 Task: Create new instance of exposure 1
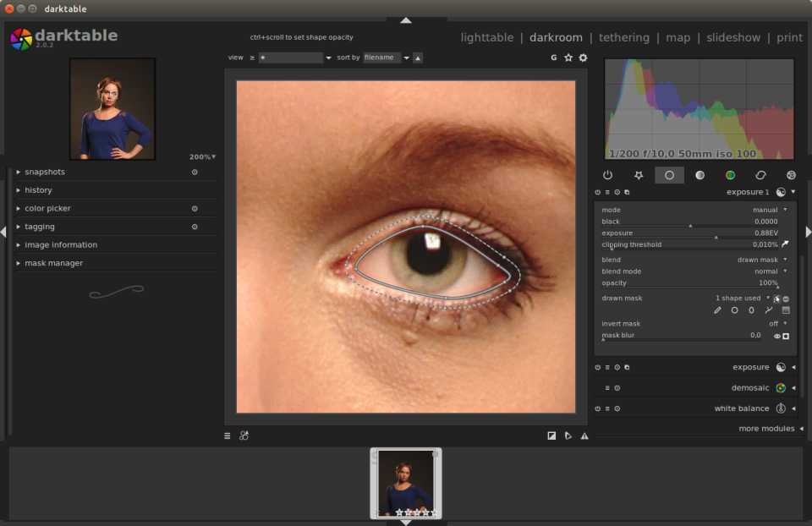[x=627, y=192]
